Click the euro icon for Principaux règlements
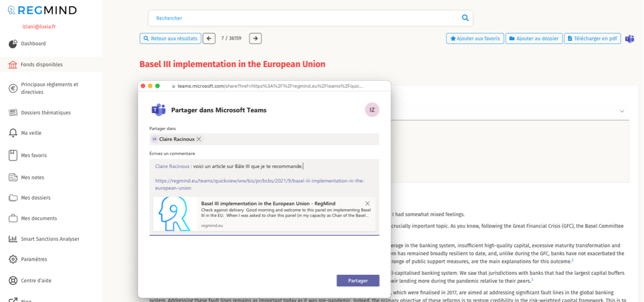Viewport: 644px width, 302px height. tap(13, 88)
